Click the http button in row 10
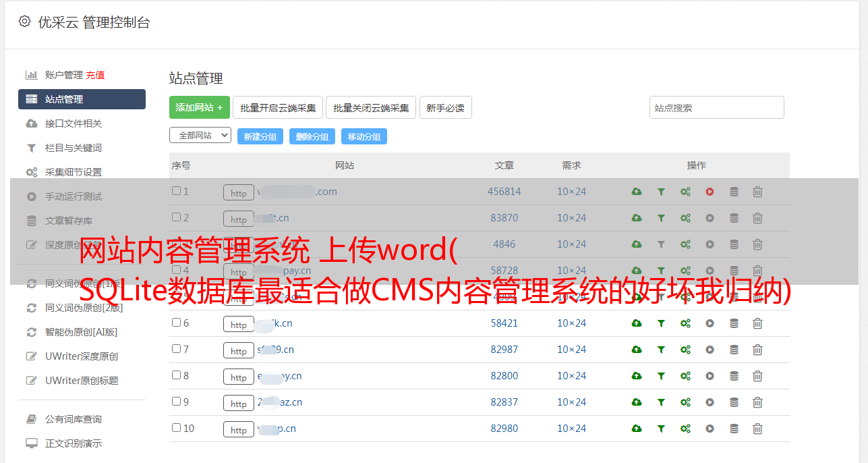Image resolution: width=868 pixels, height=463 pixels. [239, 429]
